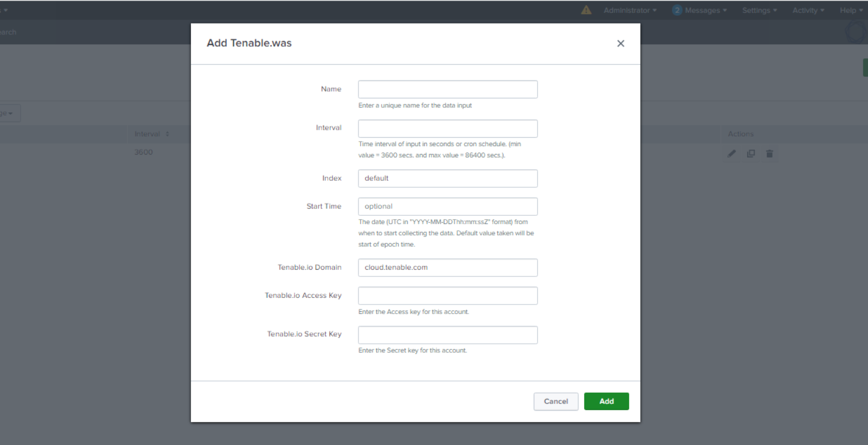Click the Tenable.io Secret Key field
This screenshot has width=868, height=445.
[x=448, y=335]
